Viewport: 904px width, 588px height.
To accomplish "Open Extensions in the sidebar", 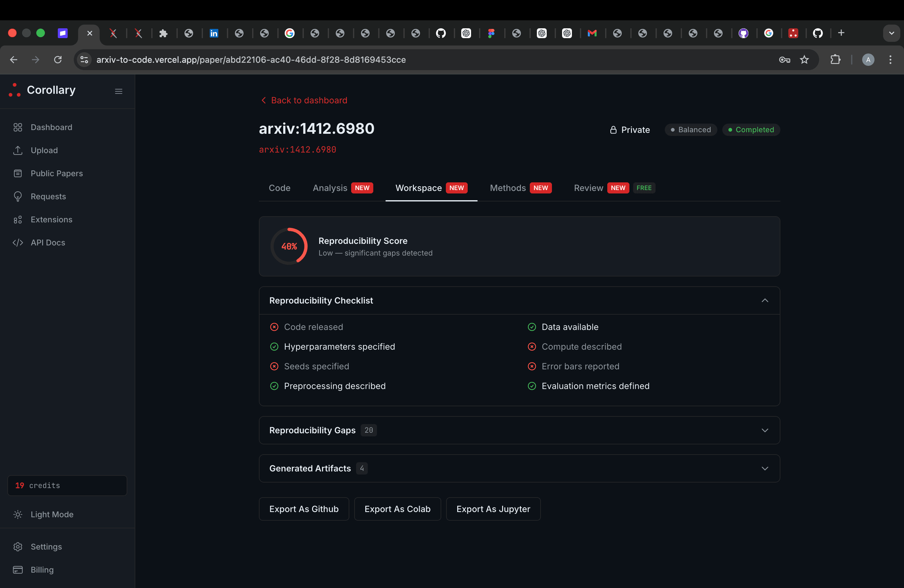I will [67, 220].
